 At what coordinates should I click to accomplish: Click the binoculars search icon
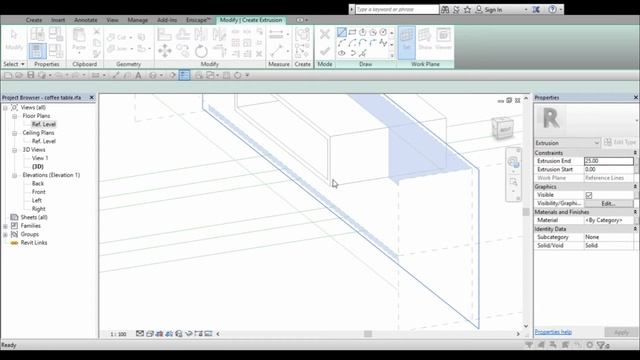pyautogui.click(x=445, y=9)
